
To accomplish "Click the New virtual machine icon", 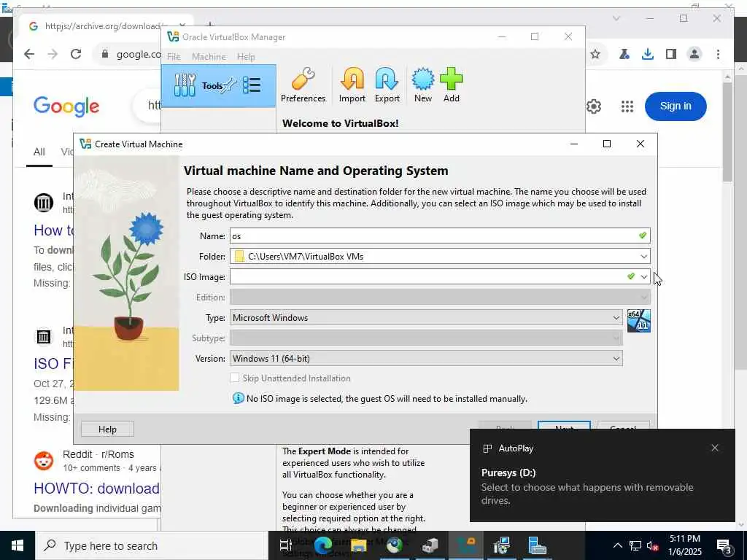I will click(x=422, y=86).
